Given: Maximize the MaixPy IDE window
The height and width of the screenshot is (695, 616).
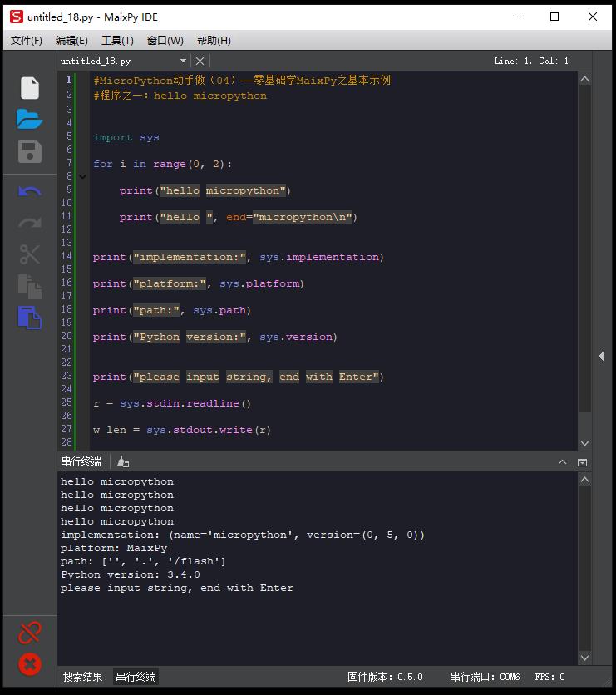Looking at the screenshot, I should coord(554,17).
